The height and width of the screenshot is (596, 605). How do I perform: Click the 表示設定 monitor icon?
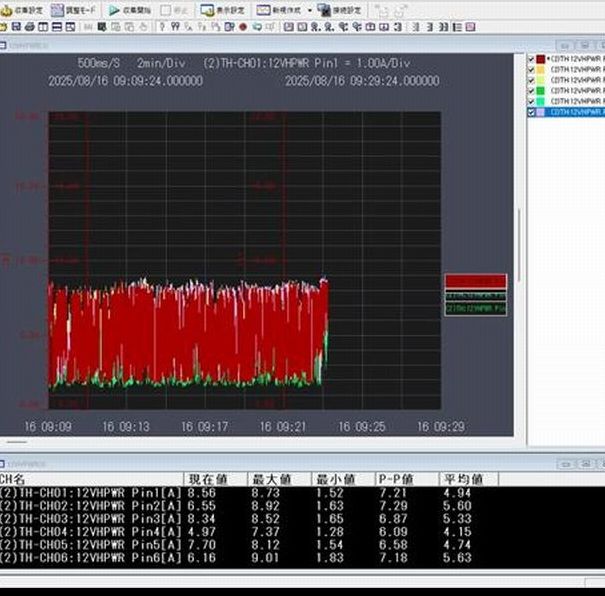[207, 10]
